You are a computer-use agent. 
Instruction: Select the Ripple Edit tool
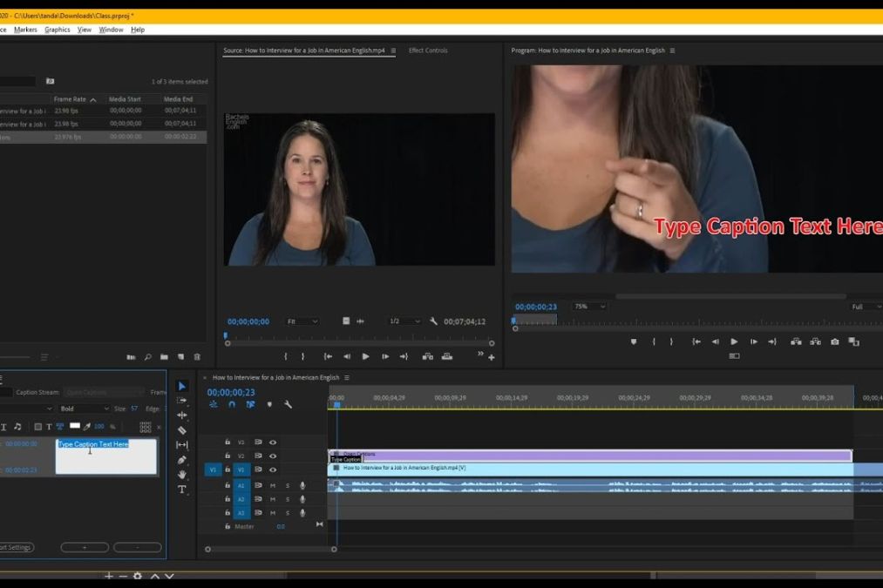click(182, 416)
